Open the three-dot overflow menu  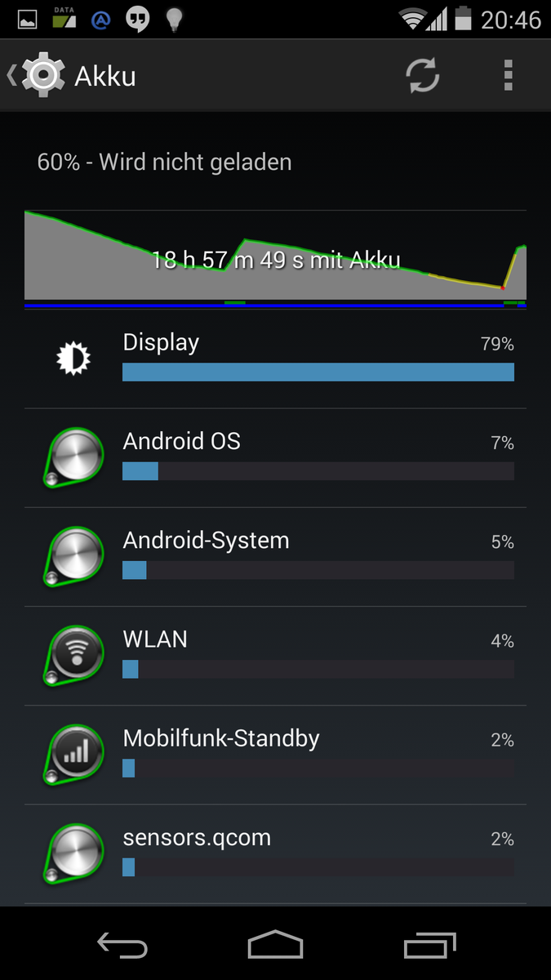pyautogui.click(x=509, y=76)
